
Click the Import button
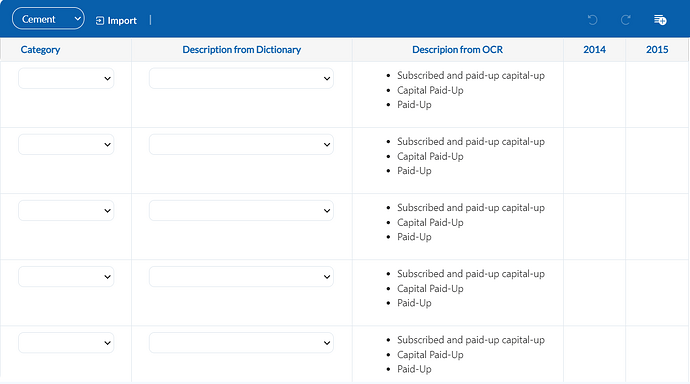pos(116,20)
